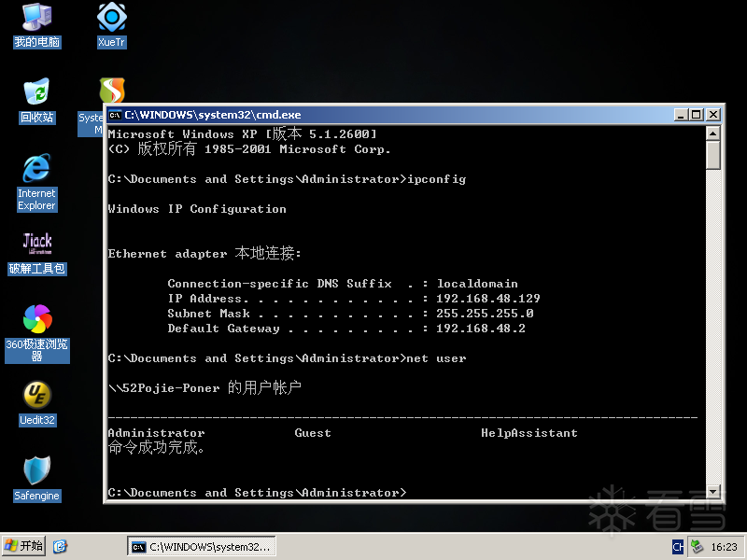Launch the XueTr desktop icon
This screenshot has height=560, width=747.
(x=111, y=25)
